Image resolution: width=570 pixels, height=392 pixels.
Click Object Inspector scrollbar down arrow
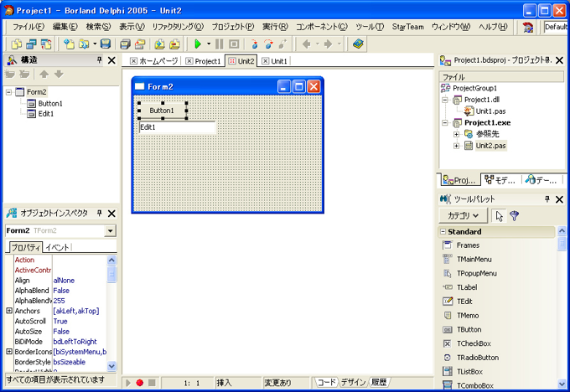click(111, 366)
